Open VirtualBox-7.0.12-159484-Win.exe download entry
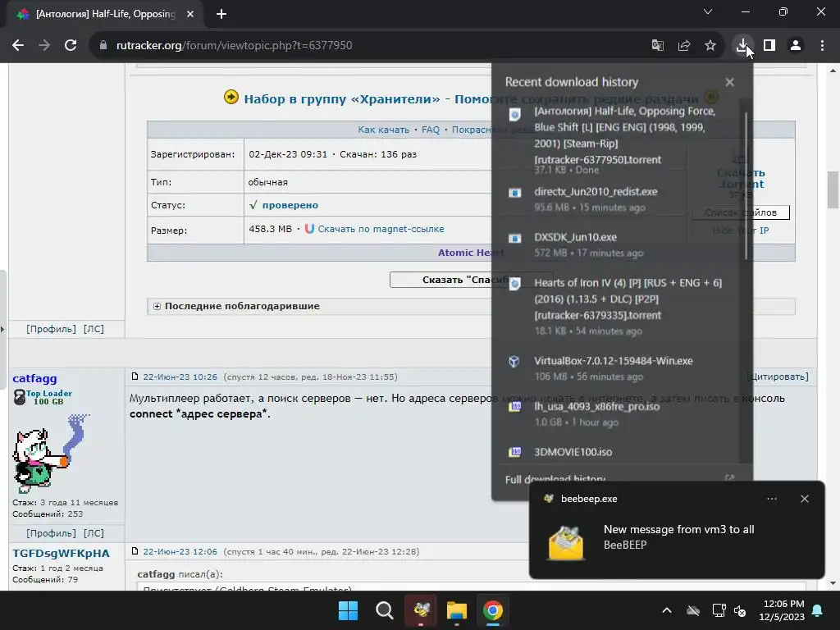 click(619, 368)
